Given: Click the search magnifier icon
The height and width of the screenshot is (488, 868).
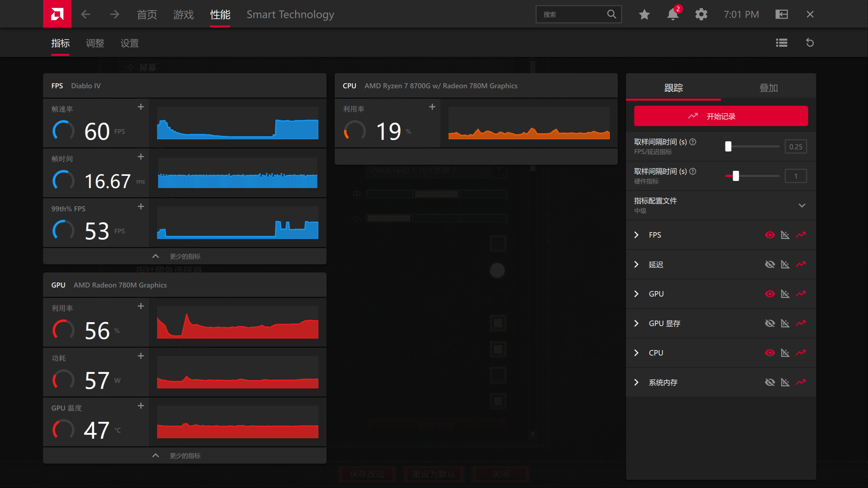Looking at the screenshot, I should [611, 14].
